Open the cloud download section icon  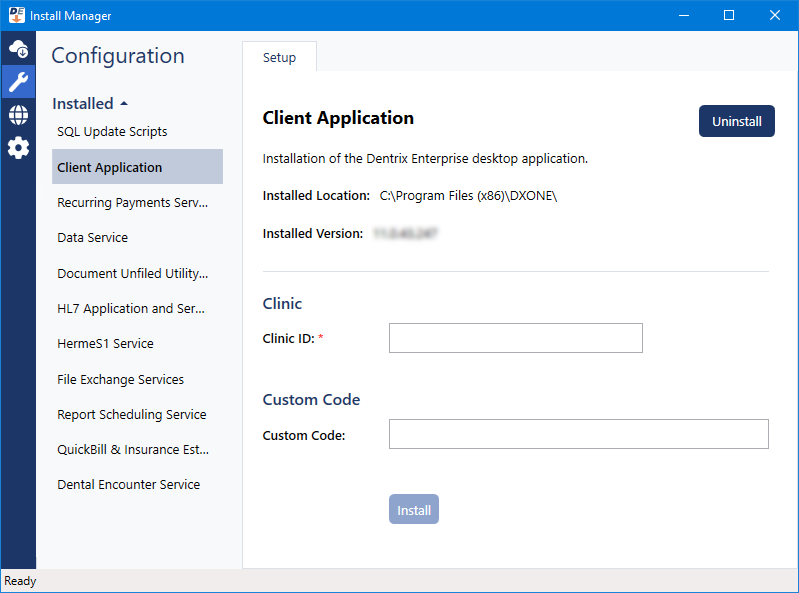(18, 48)
